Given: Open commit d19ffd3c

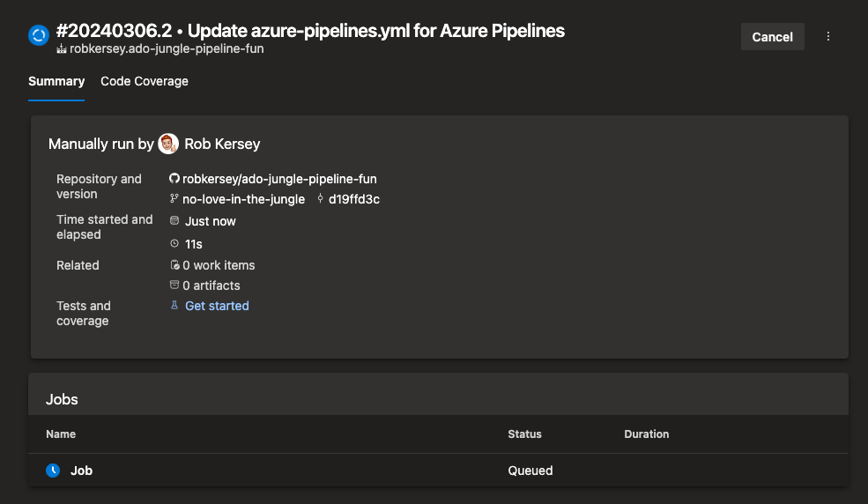Looking at the screenshot, I should 354,199.
